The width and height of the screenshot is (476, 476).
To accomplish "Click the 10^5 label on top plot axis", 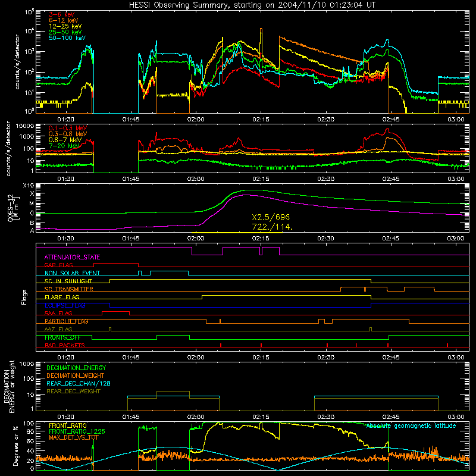I will (x=29, y=12).
